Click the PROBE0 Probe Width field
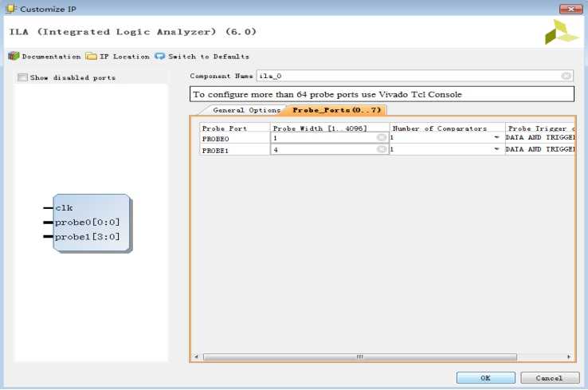Viewport: 588px width, 390px height. [329, 138]
